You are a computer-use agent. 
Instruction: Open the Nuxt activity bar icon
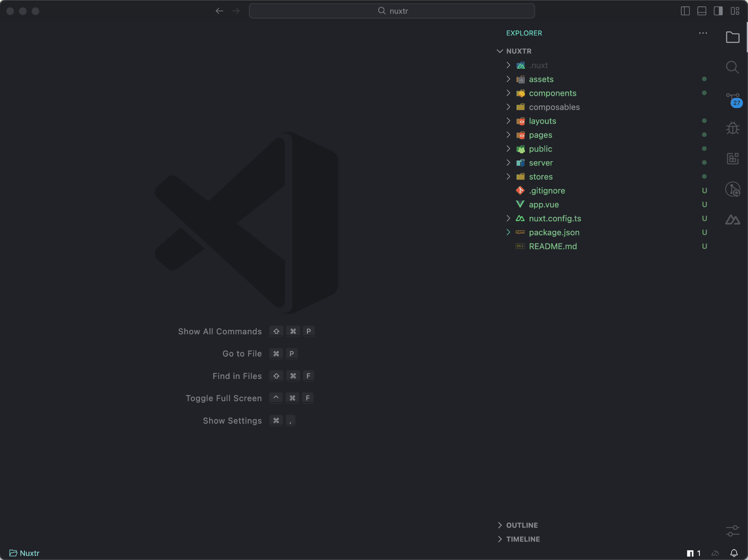[x=732, y=219]
